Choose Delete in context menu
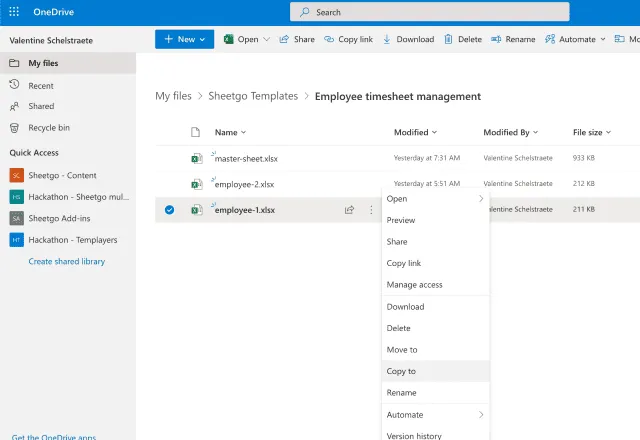Screen dimensions: 640x440 [x=436, y=328]
